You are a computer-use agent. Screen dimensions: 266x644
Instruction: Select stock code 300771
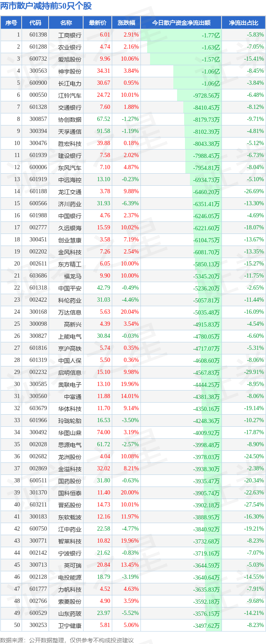click(38, 541)
